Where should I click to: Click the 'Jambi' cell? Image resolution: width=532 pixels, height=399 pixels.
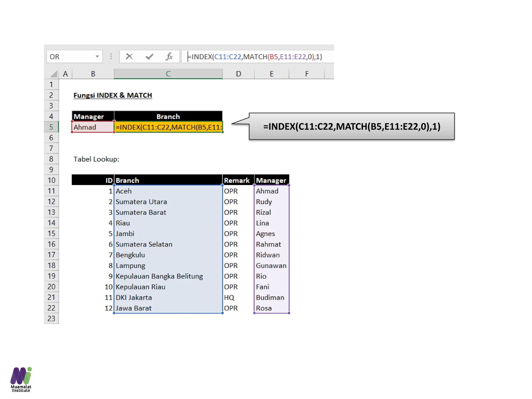[x=168, y=234]
